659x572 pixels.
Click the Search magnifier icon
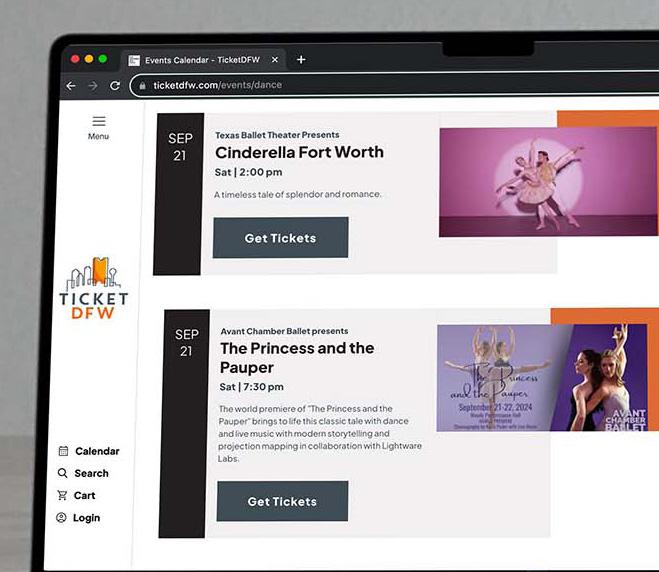tap(63, 473)
